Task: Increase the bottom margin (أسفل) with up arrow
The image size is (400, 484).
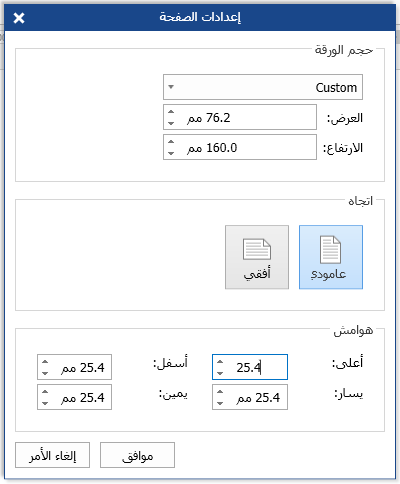Action: tap(45, 362)
